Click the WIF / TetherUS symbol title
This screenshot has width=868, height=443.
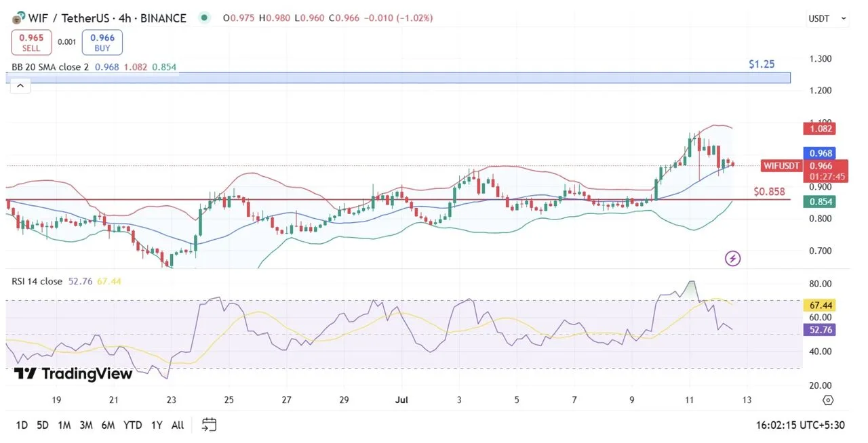[x=107, y=18]
